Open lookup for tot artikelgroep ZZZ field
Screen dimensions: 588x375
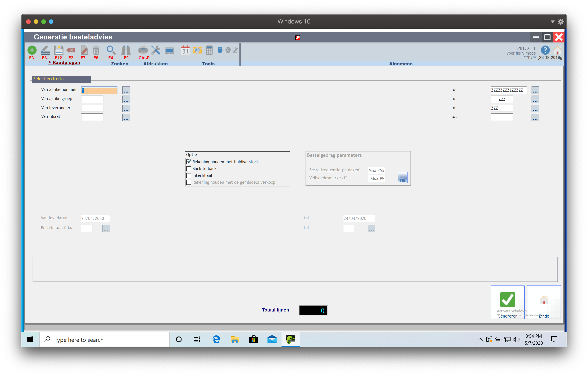click(535, 99)
